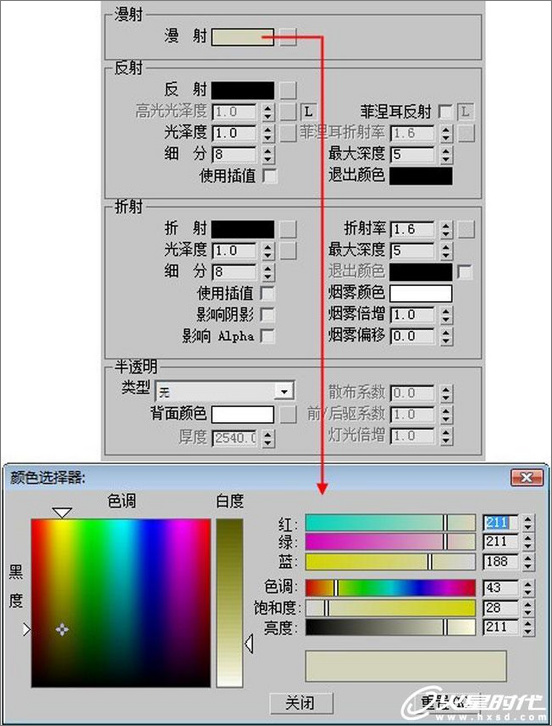Click spinner arrows for 厚度 value
This screenshot has height=726, width=552.
tap(268, 438)
